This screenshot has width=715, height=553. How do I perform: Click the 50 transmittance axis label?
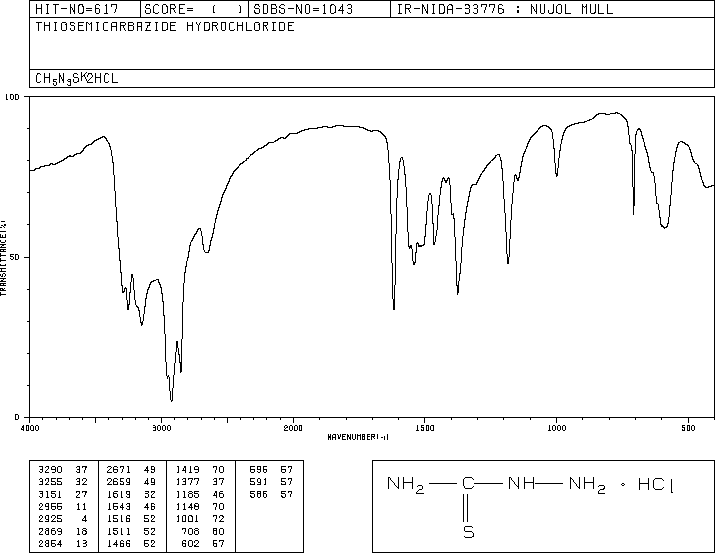(x=16, y=257)
